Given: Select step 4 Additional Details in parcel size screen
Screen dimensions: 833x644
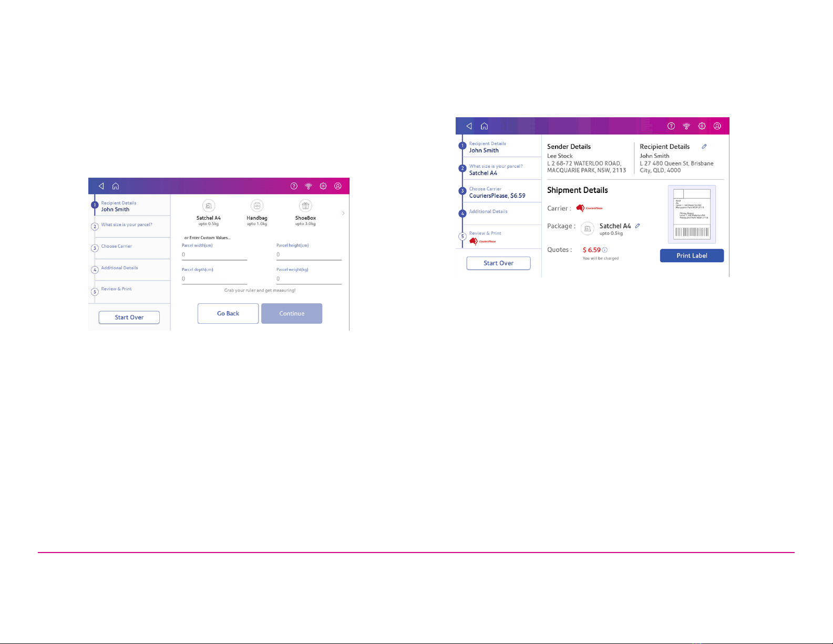Looking at the screenshot, I should coord(130,270).
